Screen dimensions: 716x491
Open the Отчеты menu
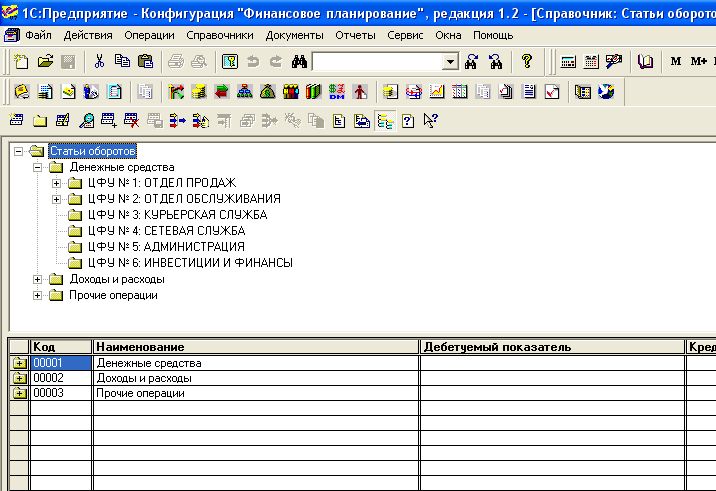355,35
